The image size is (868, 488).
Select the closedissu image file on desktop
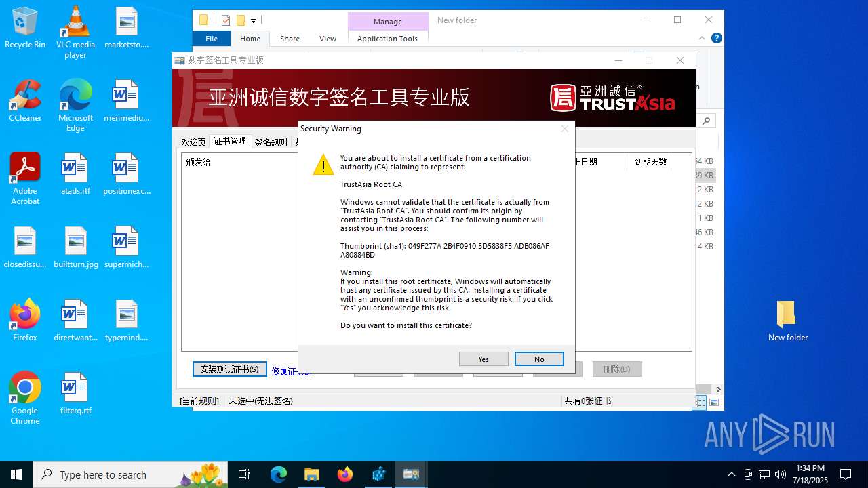(x=25, y=247)
